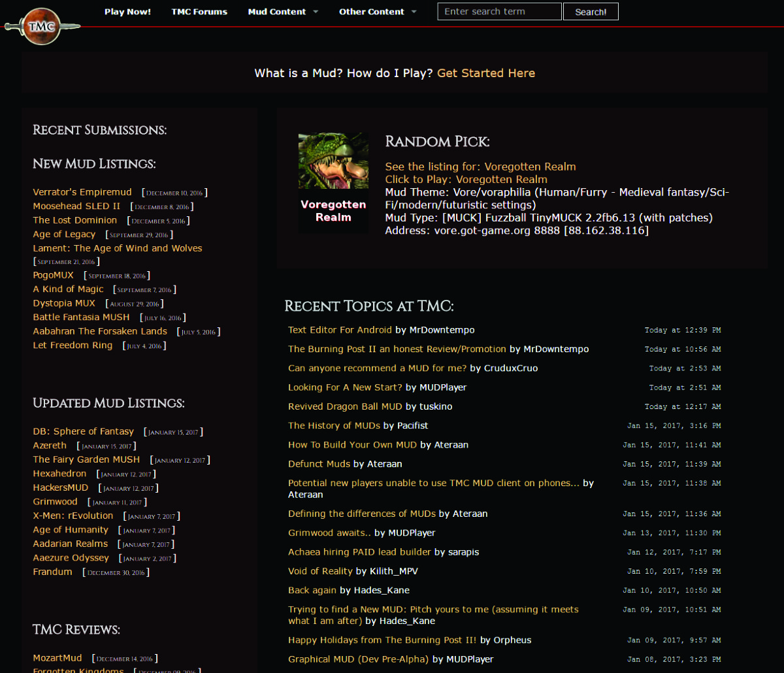This screenshot has width=784, height=673.
Task: Open the Text Editor For Android topic
Action: pos(340,329)
